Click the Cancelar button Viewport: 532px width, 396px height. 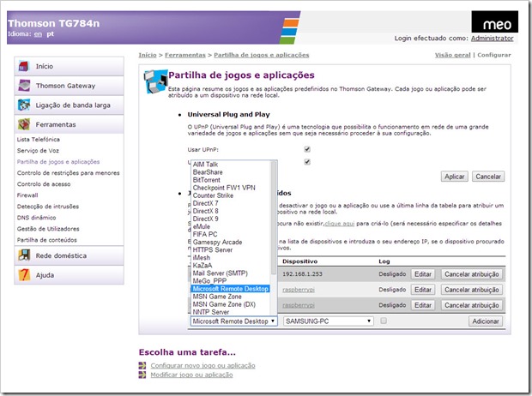click(488, 177)
